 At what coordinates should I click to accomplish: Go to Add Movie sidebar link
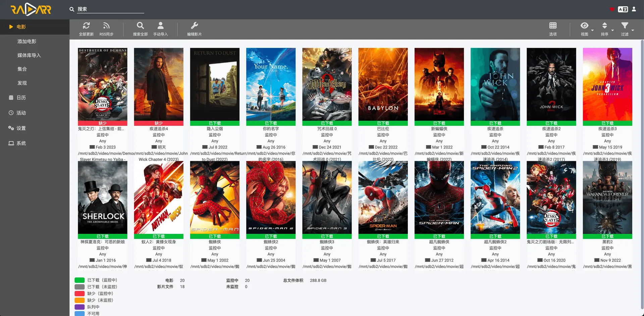click(x=27, y=42)
